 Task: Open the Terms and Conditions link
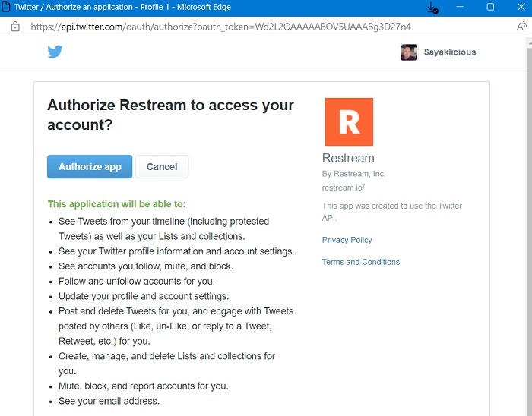point(361,262)
